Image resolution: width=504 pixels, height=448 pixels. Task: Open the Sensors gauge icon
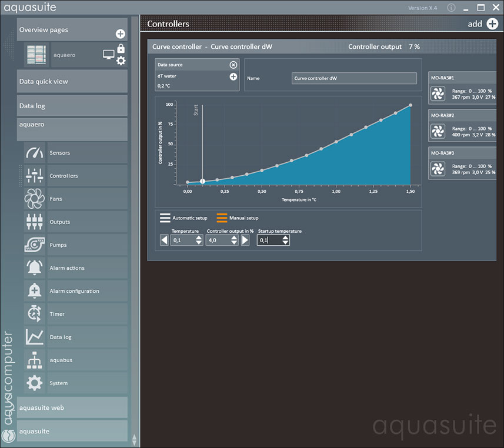34,153
